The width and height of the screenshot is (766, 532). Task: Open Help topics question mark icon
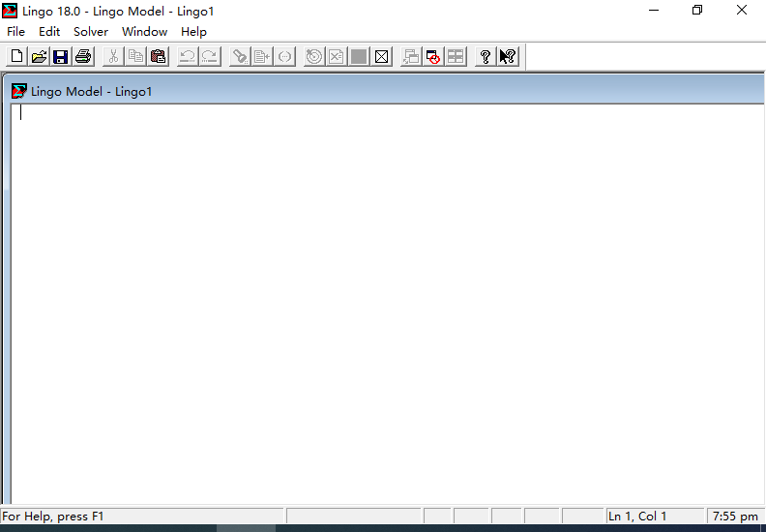coord(486,57)
